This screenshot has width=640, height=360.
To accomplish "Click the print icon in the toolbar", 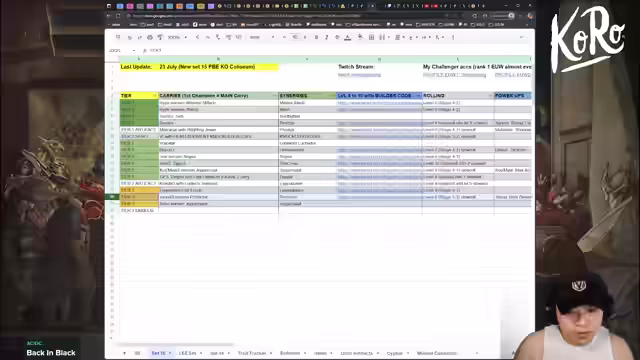I will 150,37.
